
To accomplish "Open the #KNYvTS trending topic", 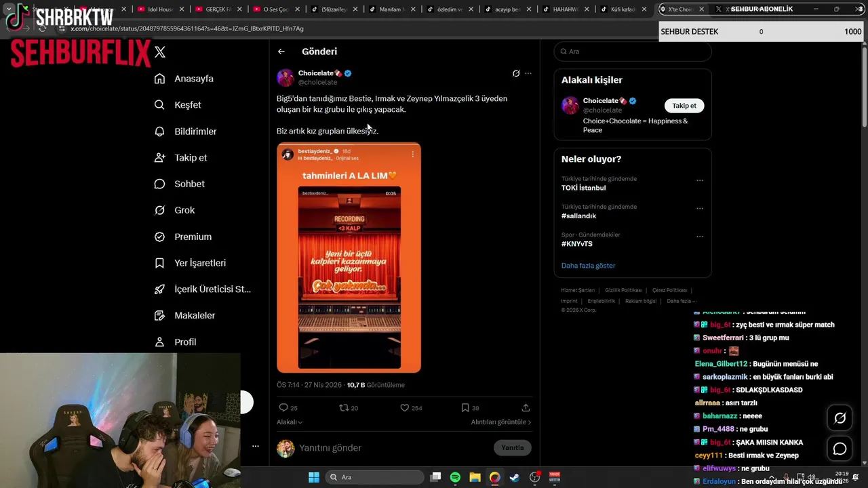I will click(576, 244).
